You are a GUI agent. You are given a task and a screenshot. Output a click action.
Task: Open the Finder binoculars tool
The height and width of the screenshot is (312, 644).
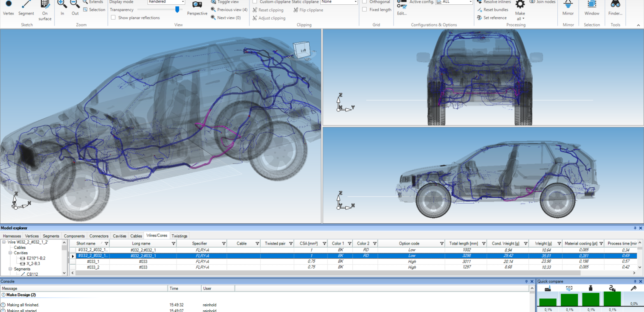click(x=615, y=6)
